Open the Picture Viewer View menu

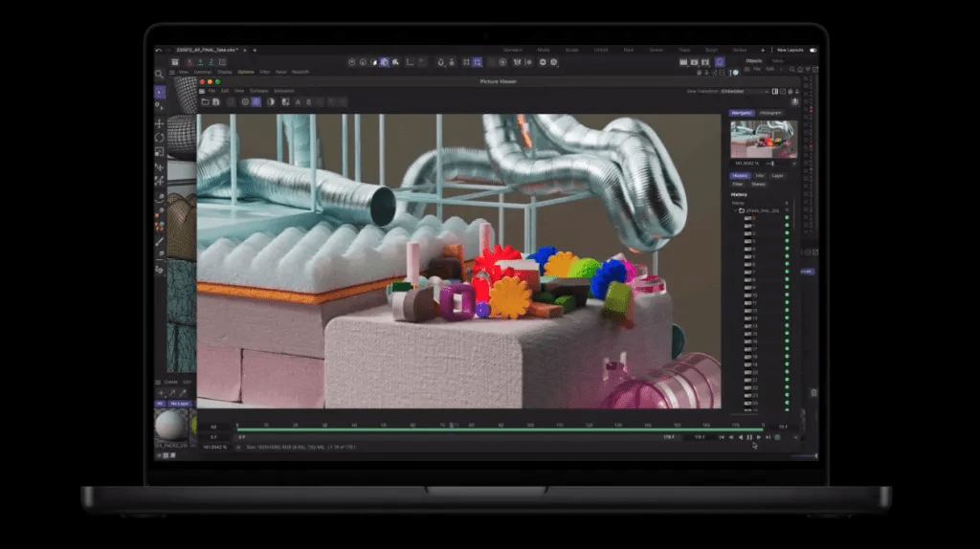click(x=238, y=91)
